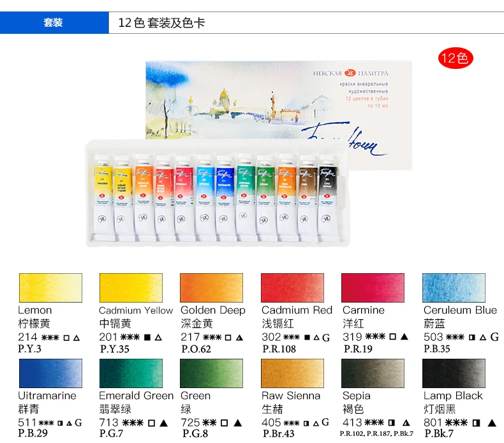The height and width of the screenshot is (443, 504).
Task: Click the Lemon yellow color swatch
Action: [x=50, y=288]
